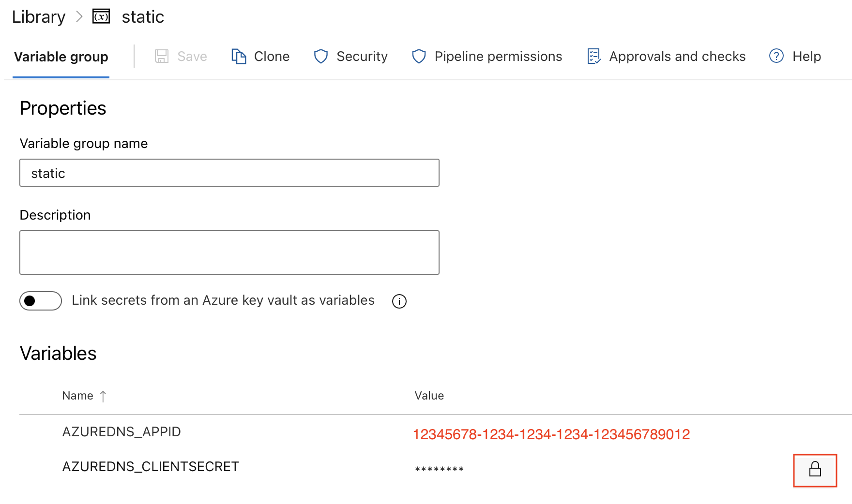Click the Save label in toolbar
The image size is (852, 504).
click(192, 57)
